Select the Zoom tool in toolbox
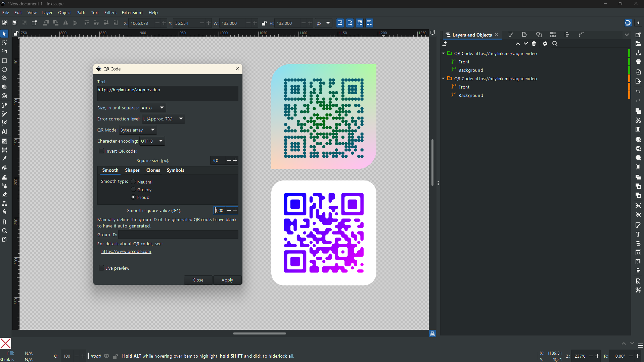 point(4,230)
